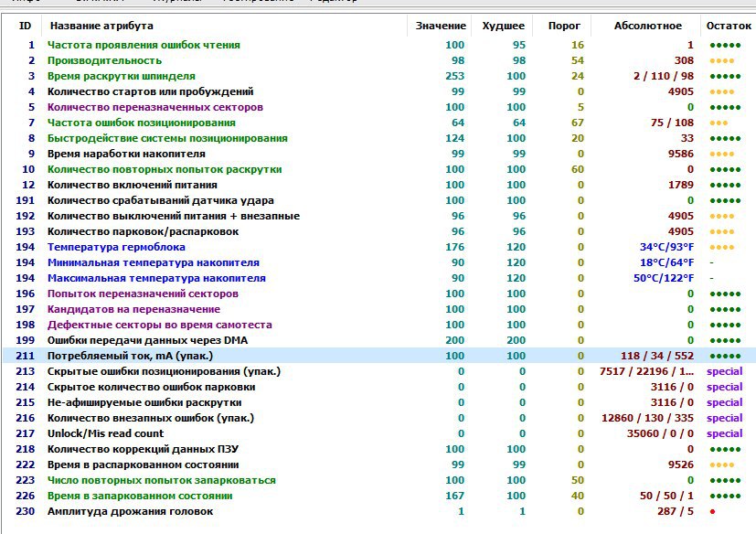Viewport: 756px width, 534px height.
Task: Click absolute value 1789 for power cycles
Action: coord(681,185)
